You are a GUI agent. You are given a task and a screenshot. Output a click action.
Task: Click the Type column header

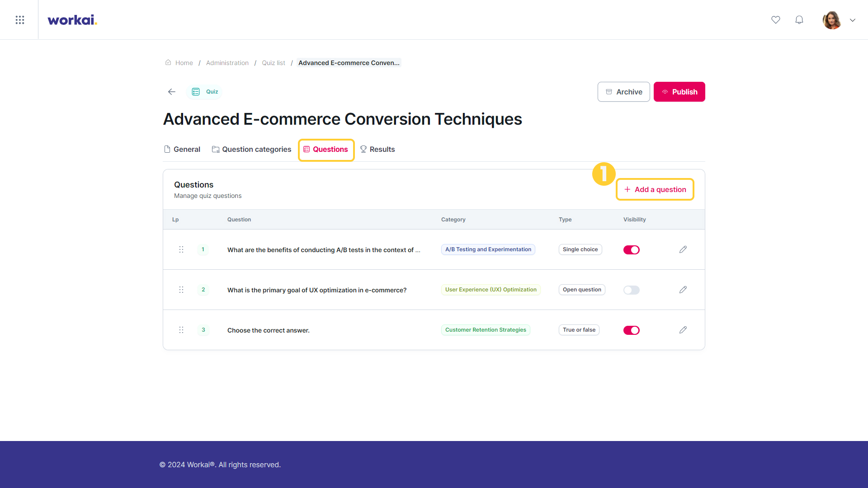pyautogui.click(x=565, y=220)
